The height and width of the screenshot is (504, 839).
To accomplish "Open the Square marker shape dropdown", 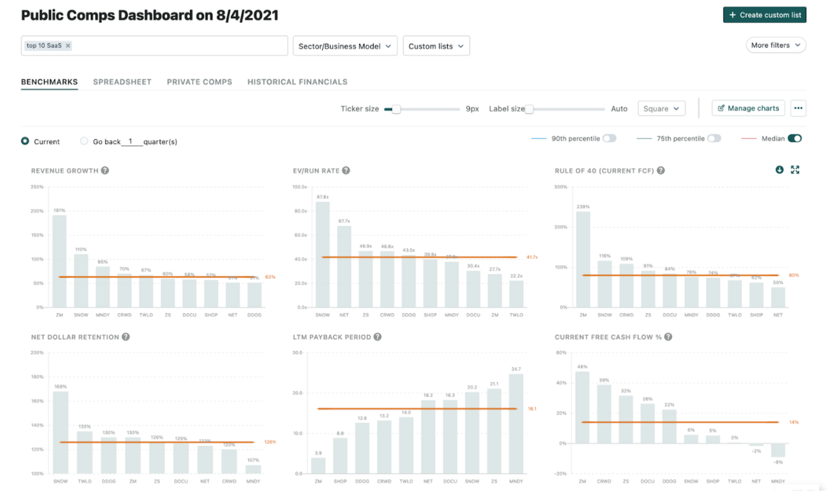I will pyautogui.click(x=661, y=108).
